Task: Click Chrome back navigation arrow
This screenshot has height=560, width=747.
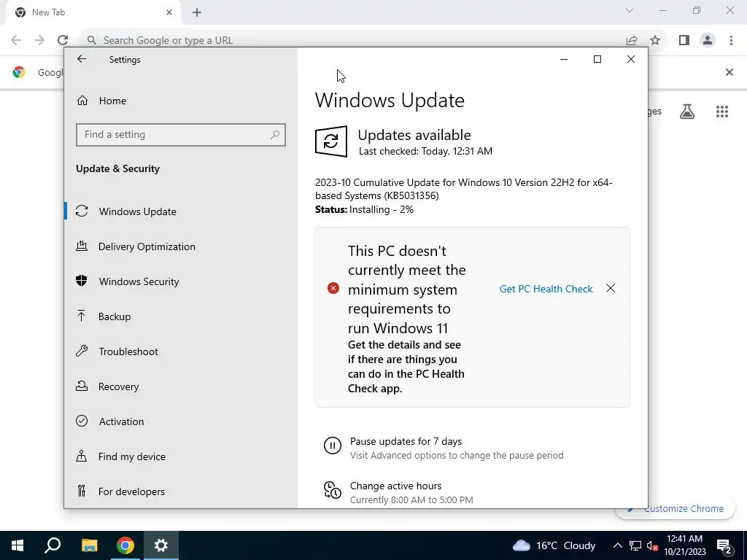Action: tap(16, 40)
